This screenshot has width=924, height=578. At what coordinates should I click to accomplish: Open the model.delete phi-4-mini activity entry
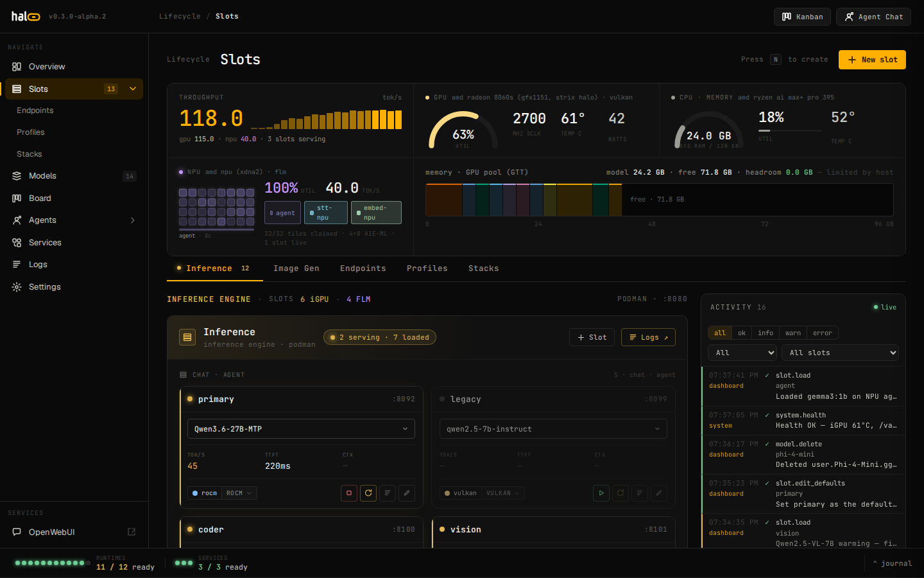click(803, 455)
